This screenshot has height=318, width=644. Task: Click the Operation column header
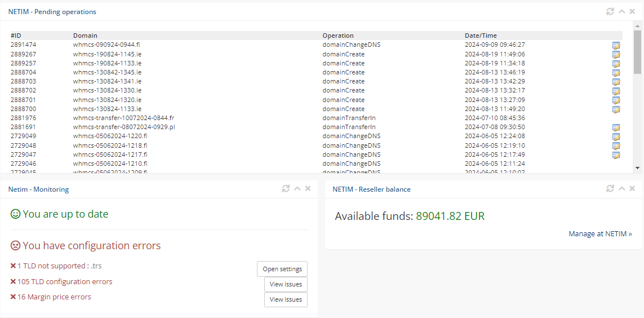click(337, 36)
